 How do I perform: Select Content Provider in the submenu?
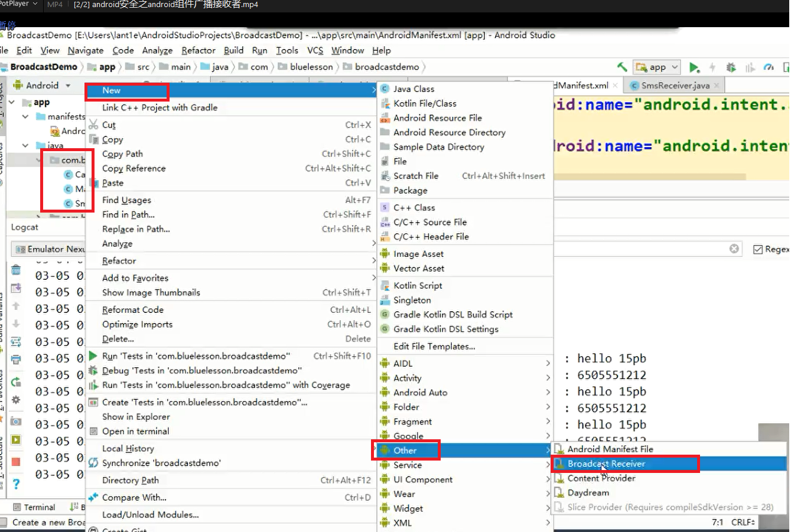(669, 478)
